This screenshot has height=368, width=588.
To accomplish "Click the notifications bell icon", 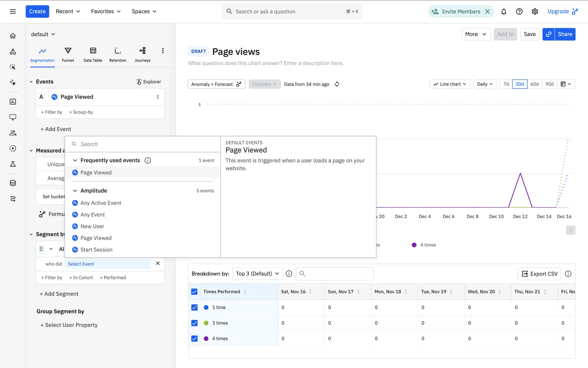I will 503,12.
